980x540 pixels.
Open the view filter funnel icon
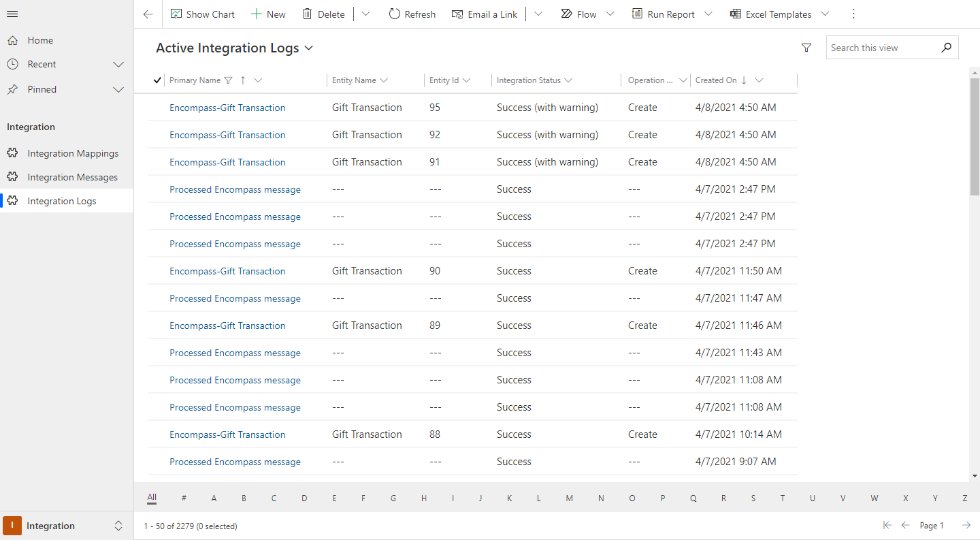point(806,48)
